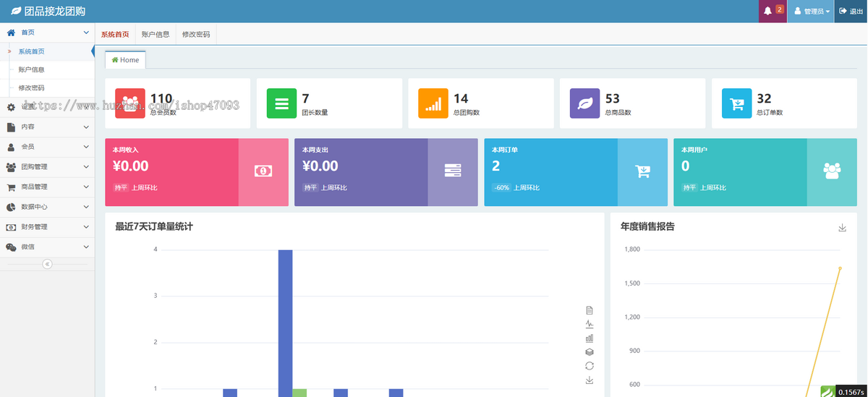Click the green trace icon beside 0.1567s
The image size is (868, 397).
click(827, 391)
